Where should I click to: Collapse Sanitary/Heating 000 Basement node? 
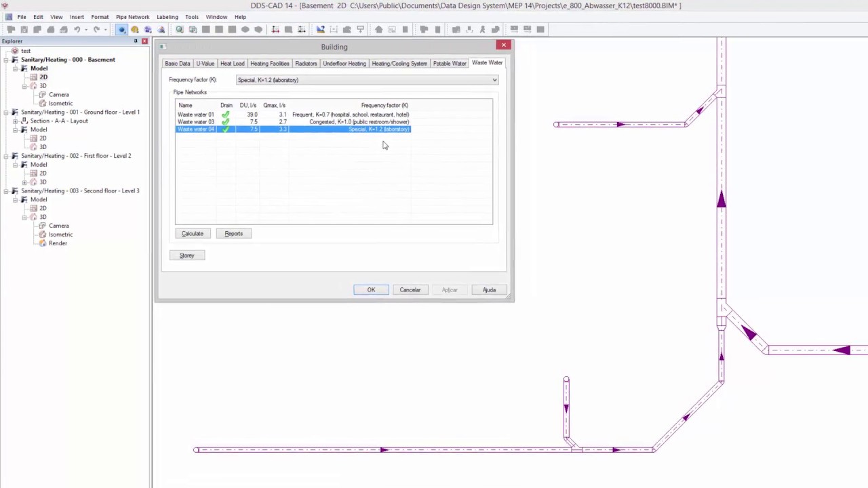pyautogui.click(x=6, y=60)
